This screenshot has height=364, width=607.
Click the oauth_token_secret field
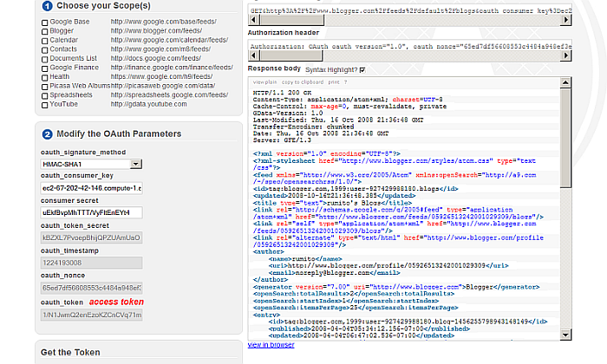pos(91,237)
